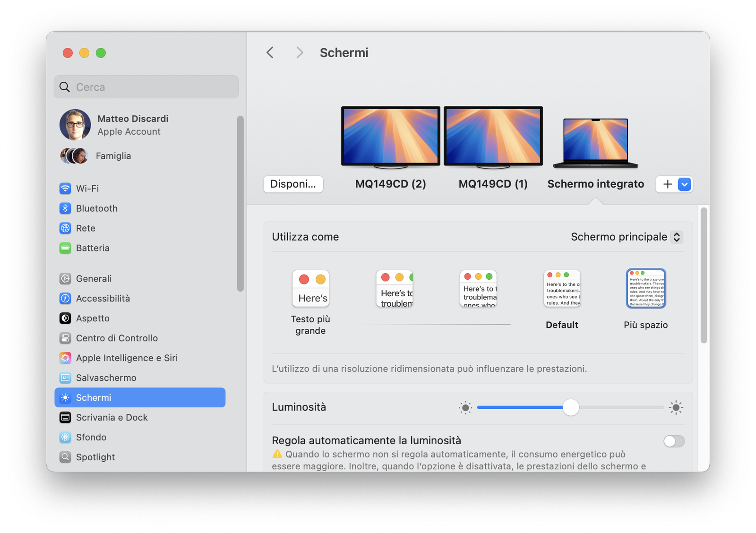Choose the third resolution thumbnail
Screen dimensions: 756x533
point(478,289)
